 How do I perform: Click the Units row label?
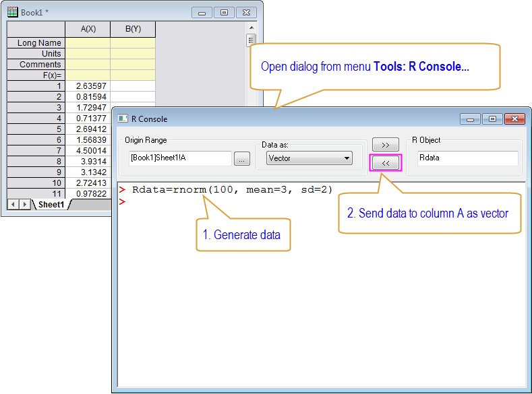click(36, 53)
